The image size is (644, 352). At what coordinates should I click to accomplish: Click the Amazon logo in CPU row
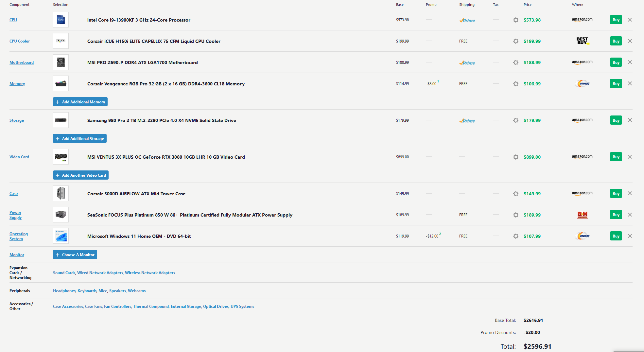point(582,20)
